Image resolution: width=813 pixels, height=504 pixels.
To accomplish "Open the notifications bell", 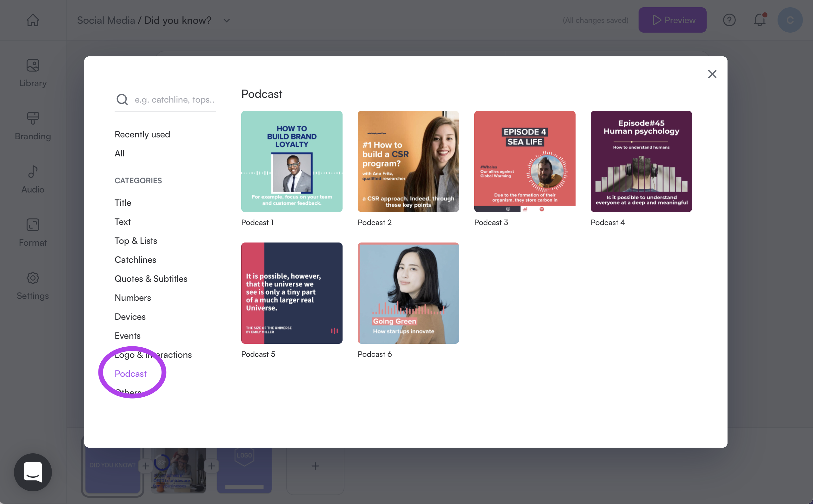I will (760, 20).
